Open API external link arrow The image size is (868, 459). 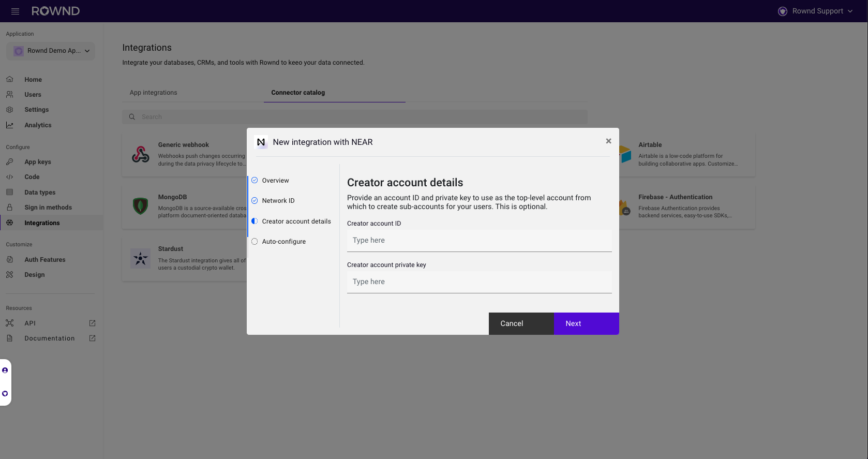[93, 323]
